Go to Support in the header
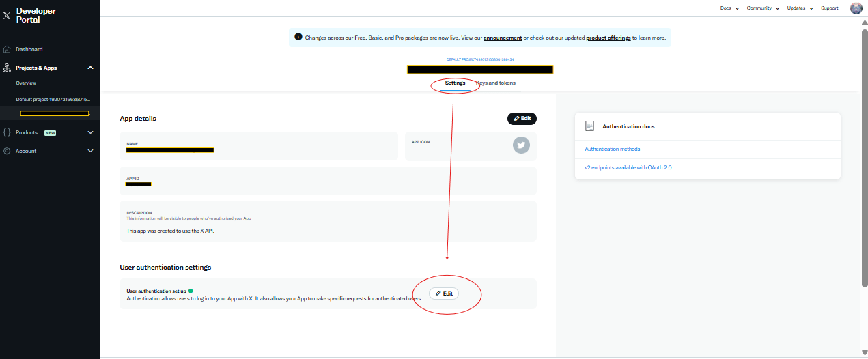Viewport: 868px width, 359px height. coord(830,8)
